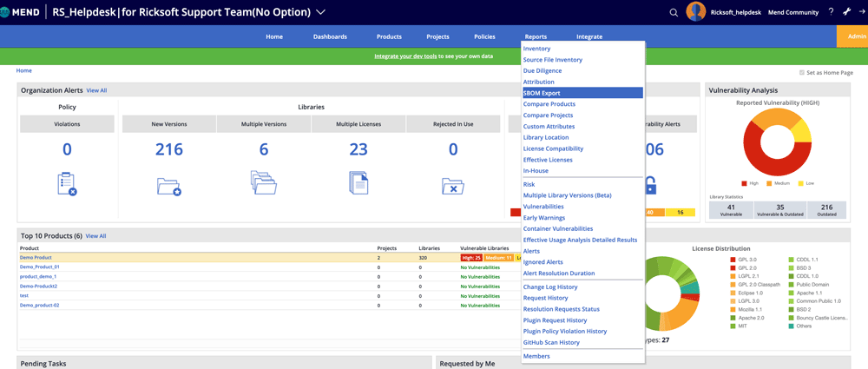
Task: Click Home breadcrumb link
Action: 23,71
